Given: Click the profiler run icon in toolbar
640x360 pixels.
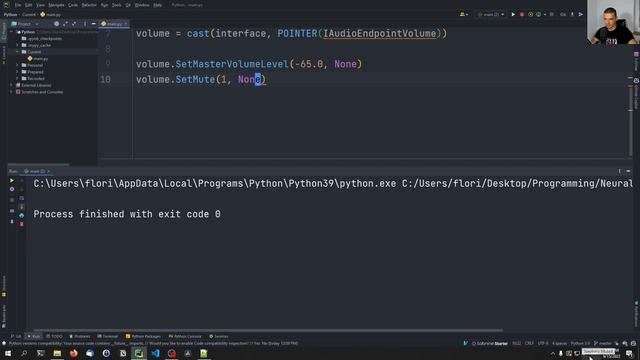Looking at the screenshot, I should point(539,14).
